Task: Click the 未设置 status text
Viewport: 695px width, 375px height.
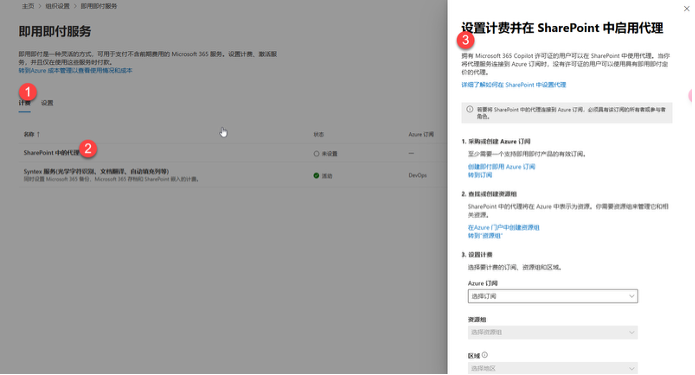Action: tap(329, 154)
